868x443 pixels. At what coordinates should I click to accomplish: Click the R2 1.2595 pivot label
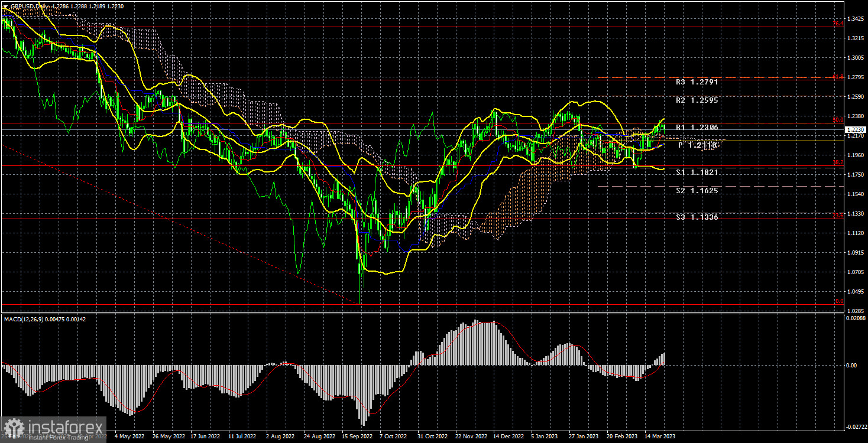[x=697, y=100]
